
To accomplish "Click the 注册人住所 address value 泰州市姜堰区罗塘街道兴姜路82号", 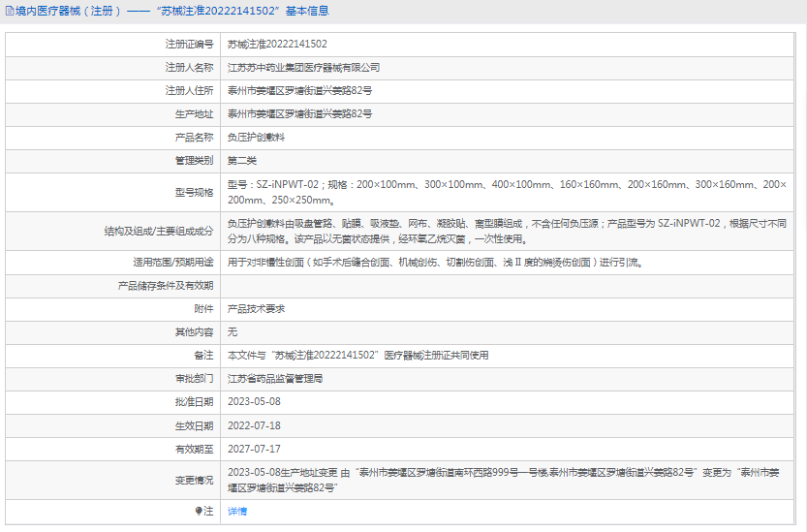I will pyautogui.click(x=299, y=91).
